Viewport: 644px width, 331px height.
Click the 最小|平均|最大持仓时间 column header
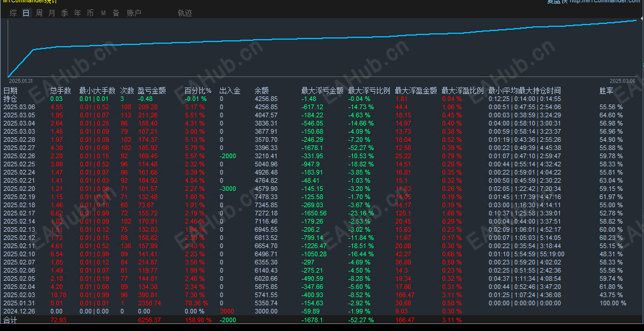pos(524,90)
